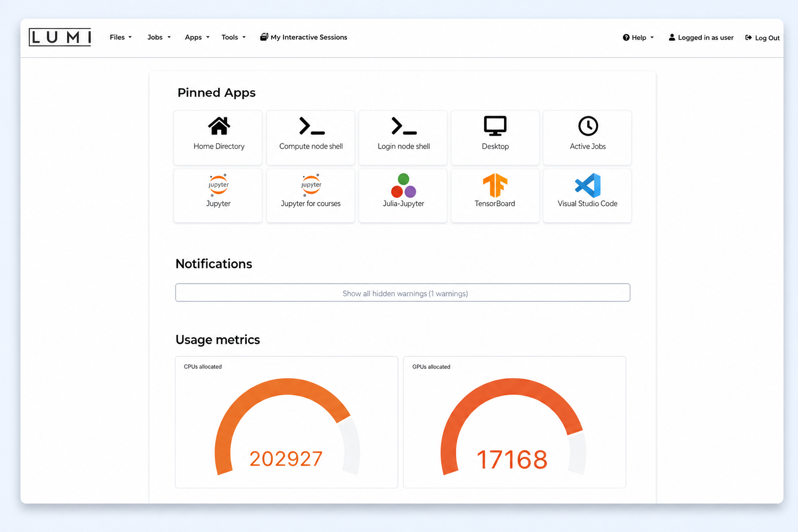The image size is (798, 532).
Task: Expand the Tools dropdown menu
Action: (x=234, y=37)
